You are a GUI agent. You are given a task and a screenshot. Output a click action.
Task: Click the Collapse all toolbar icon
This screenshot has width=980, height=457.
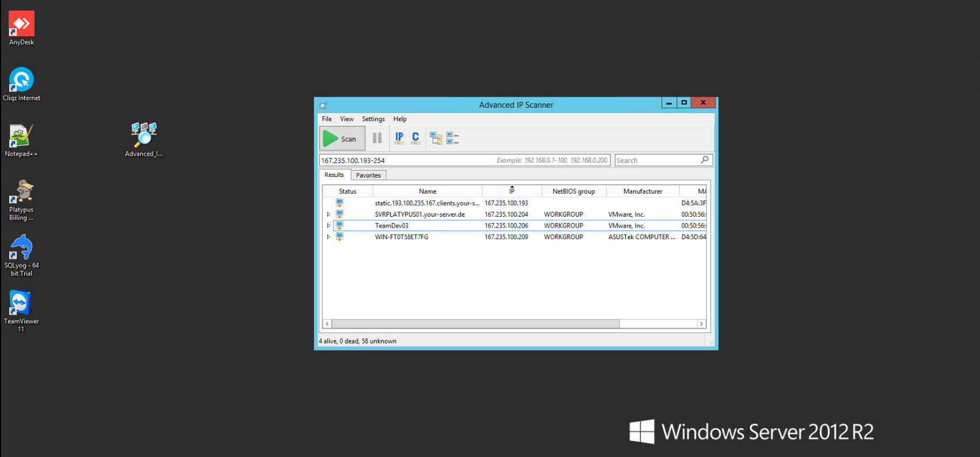click(x=453, y=138)
